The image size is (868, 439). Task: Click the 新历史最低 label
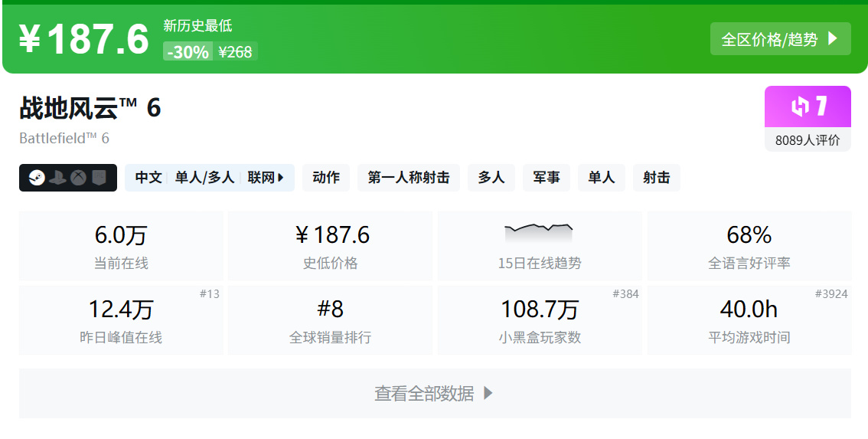[197, 25]
